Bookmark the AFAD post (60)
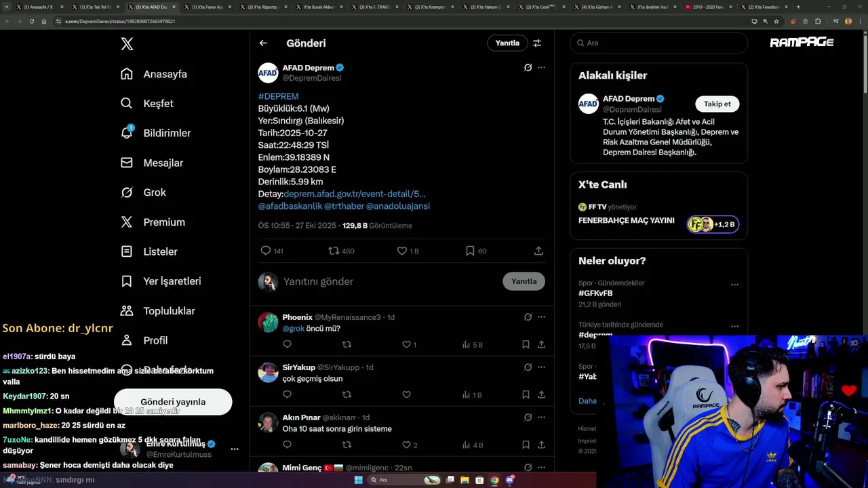The image size is (868, 488). (470, 251)
